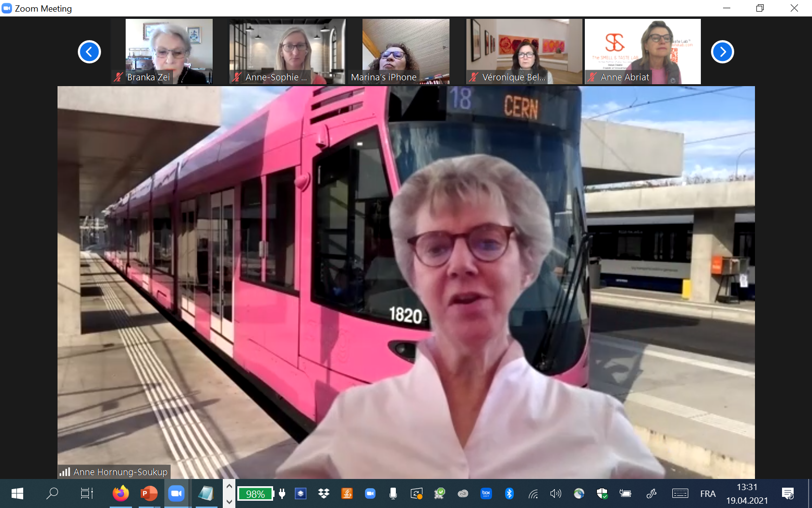812x508 pixels.
Task: Click the Dropbox tray icon
Action: 324,493
